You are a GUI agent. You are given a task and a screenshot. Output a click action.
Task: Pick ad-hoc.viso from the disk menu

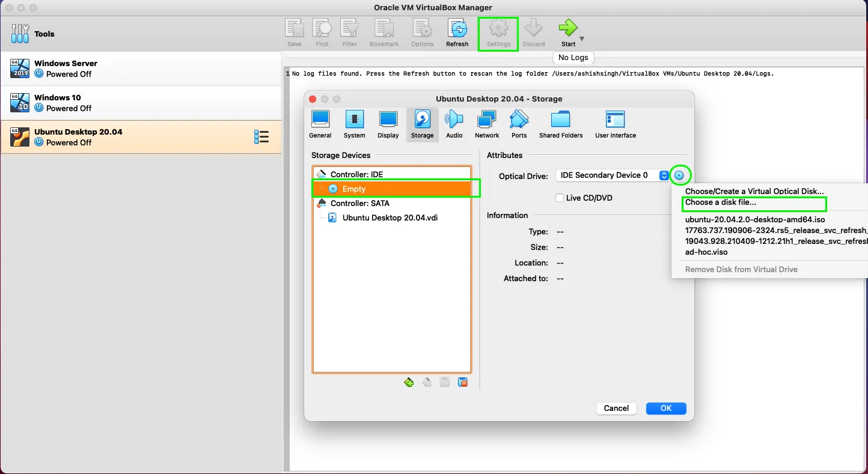[x=706, y=252]
